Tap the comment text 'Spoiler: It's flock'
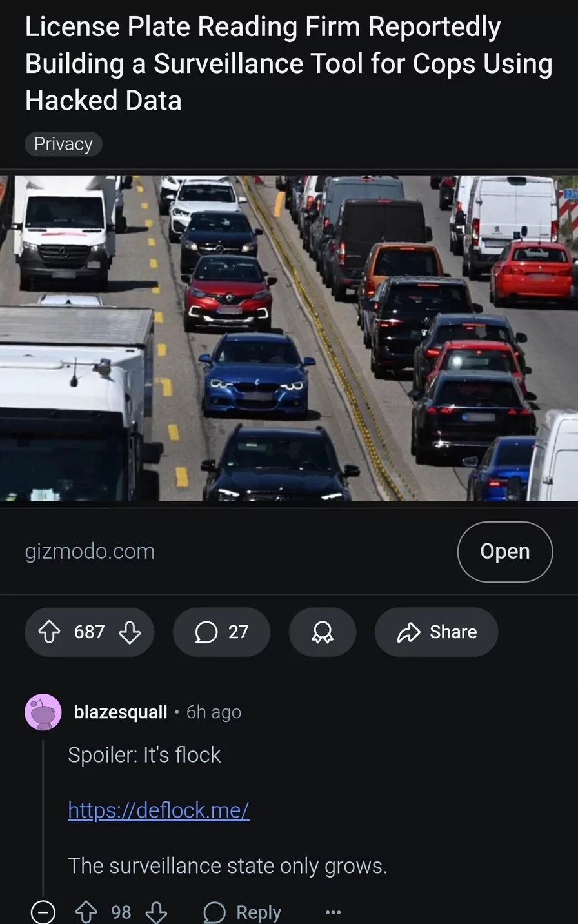 tap(144, 755)
